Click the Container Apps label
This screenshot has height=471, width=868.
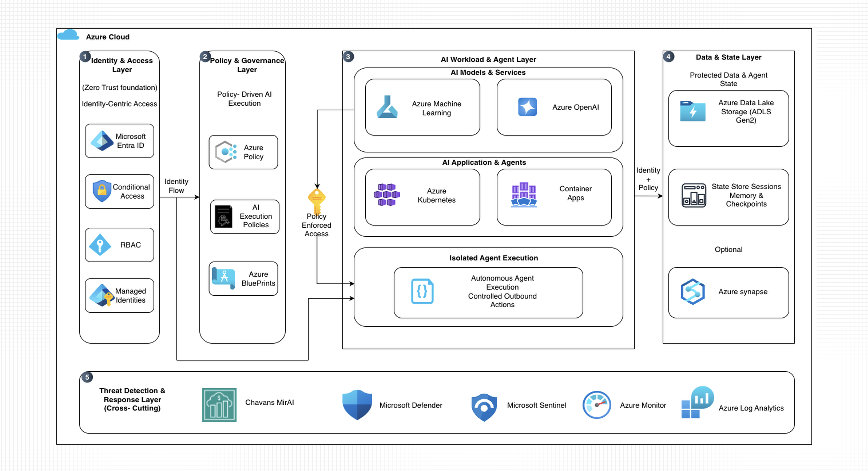575,193
